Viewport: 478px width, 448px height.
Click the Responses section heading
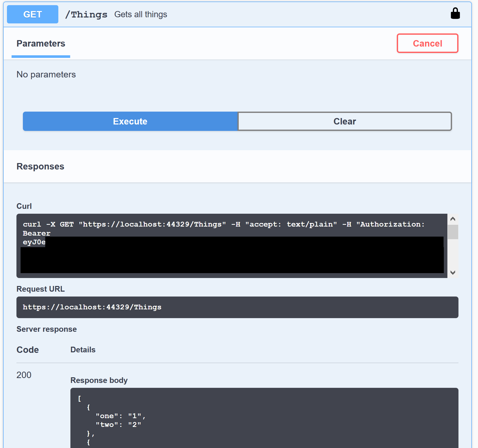pyautogui.click(x=40, y=166)
